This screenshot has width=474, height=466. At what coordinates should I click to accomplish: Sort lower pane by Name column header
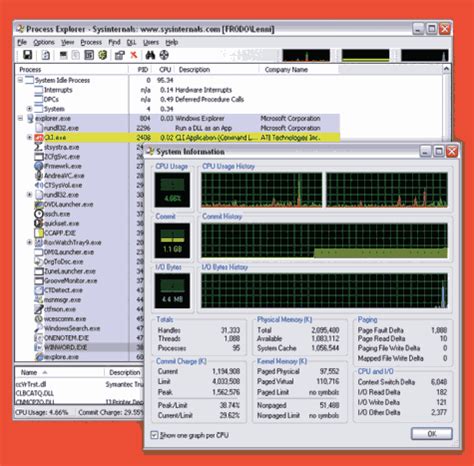(60, 372)
